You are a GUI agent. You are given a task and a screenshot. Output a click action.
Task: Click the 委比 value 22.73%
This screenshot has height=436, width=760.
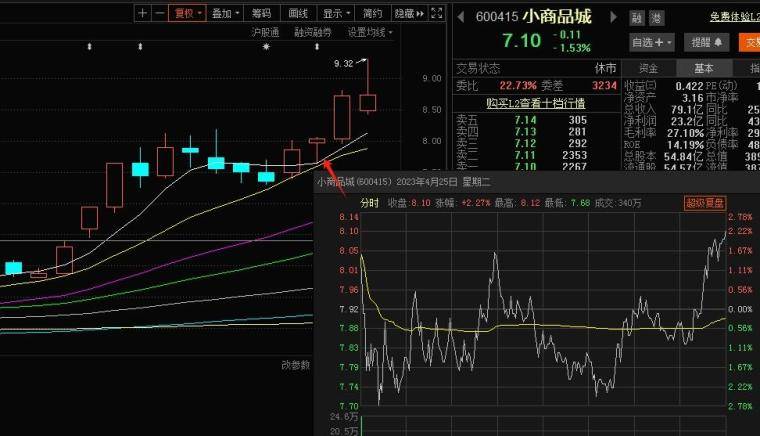pyautogui.click(x=518, y=86)
